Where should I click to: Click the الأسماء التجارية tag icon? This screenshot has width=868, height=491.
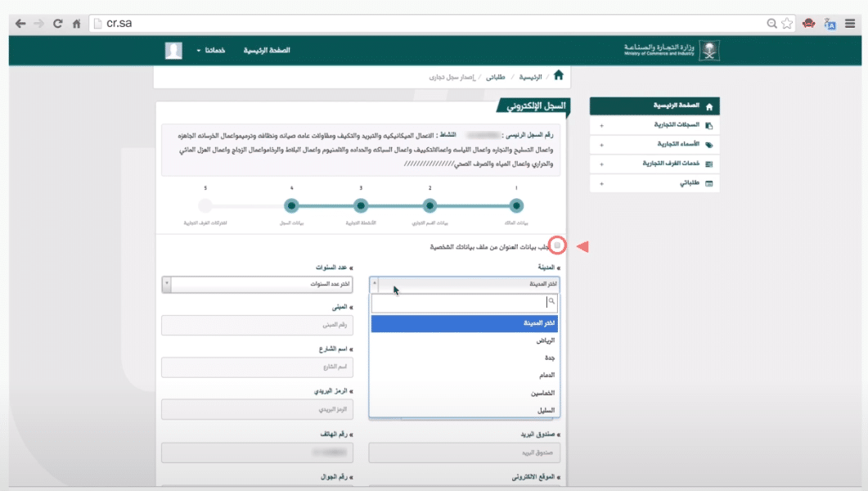709,145
